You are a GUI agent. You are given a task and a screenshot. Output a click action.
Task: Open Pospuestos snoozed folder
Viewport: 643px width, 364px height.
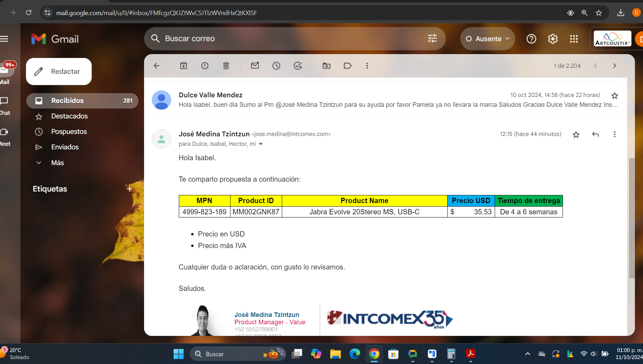coord(69,131)
